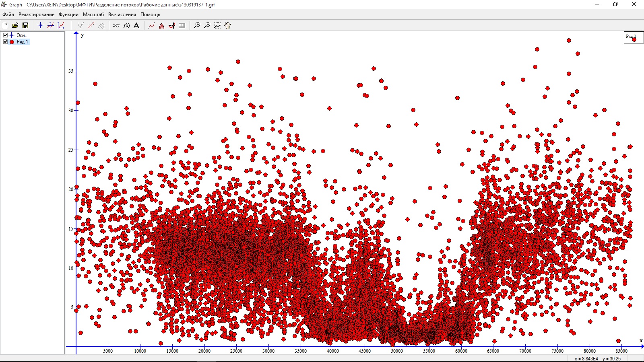Click the 35 tick on y axis
Image resolution: width=644 pixels, height=362 pixels.
tap(71, 71)
